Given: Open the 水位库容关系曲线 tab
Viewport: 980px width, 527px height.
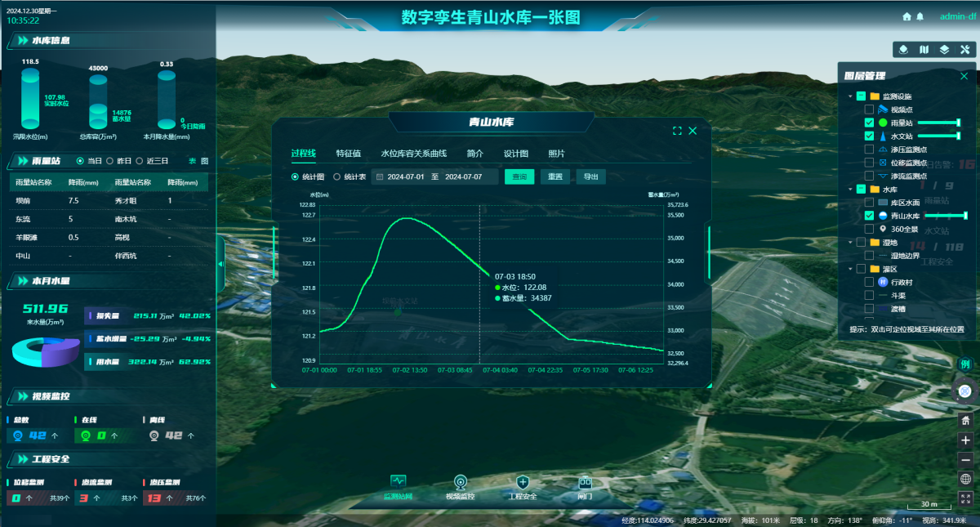Looking at the screenshot, I should click(414, 154).
